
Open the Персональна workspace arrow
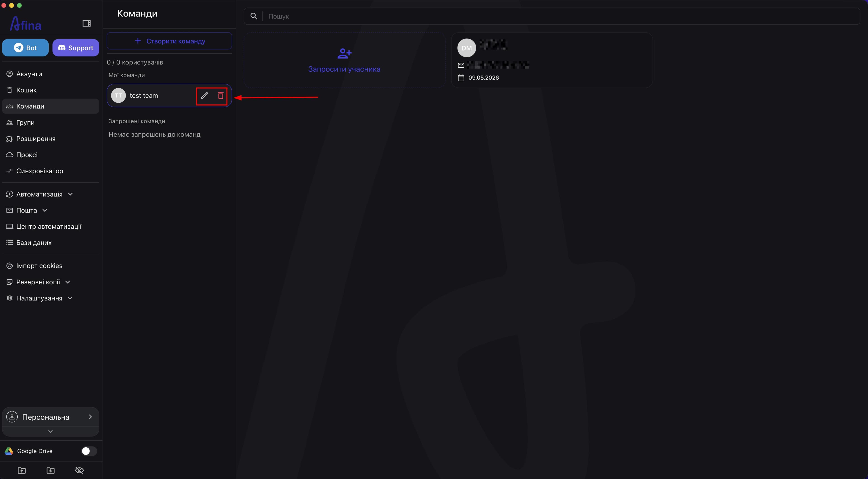tap(90, 417)
